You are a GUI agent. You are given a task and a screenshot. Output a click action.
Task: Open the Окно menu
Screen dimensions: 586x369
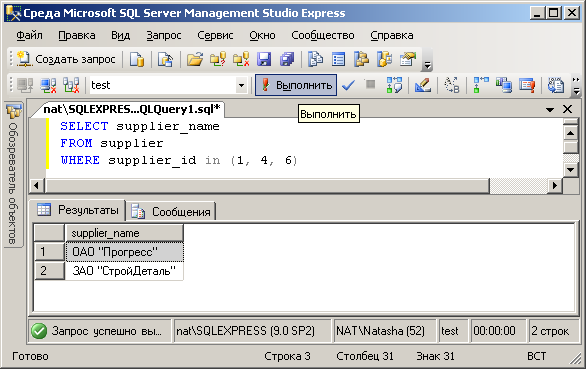(262, 35)
